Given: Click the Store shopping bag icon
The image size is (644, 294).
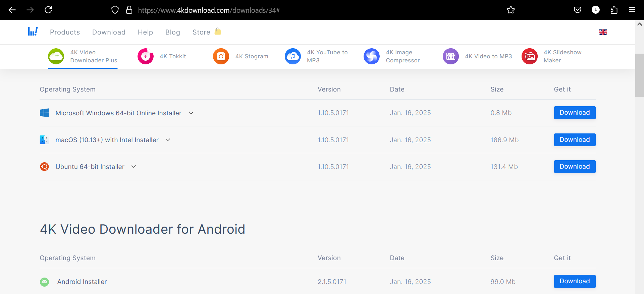Looking at the screenshot, I should tap(218, 31).
